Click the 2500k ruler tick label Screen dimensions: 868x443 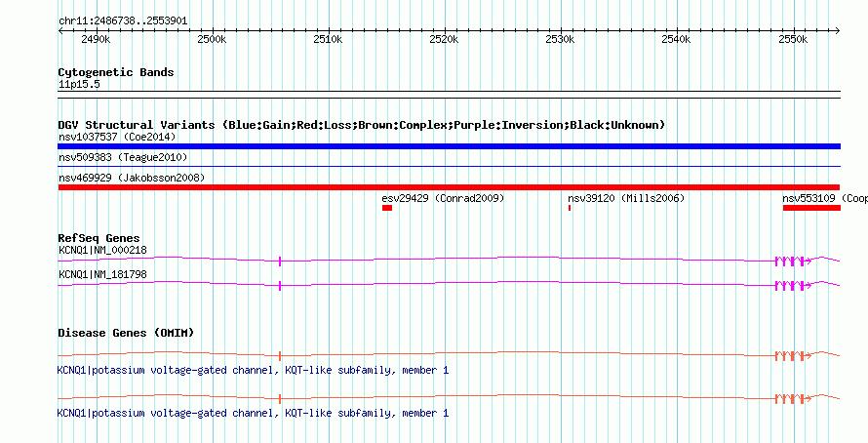coord(213,40)
